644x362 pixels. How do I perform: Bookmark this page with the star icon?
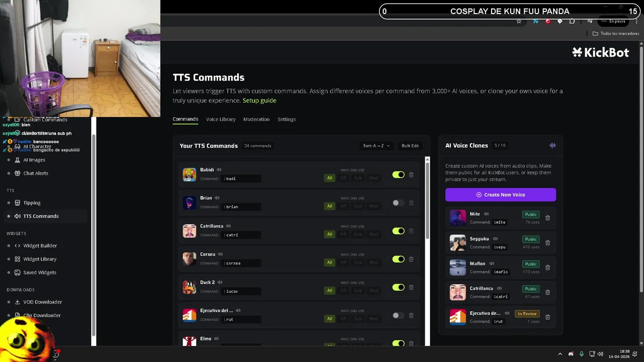tap(519, 21)
